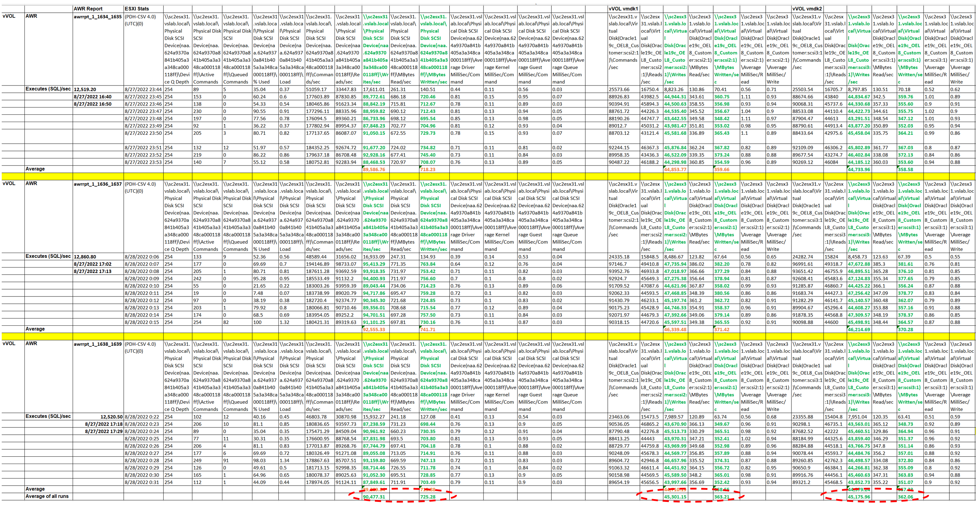Click the ESXI Stats header cell
The height and width of the screenshot is (505, 980).
137,9
